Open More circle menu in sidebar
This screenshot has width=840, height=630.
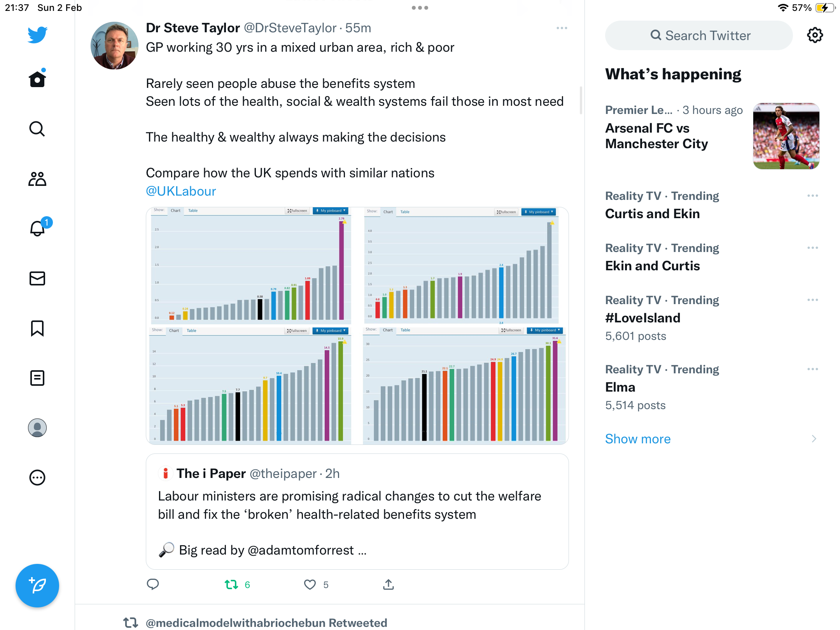[37, 478]
